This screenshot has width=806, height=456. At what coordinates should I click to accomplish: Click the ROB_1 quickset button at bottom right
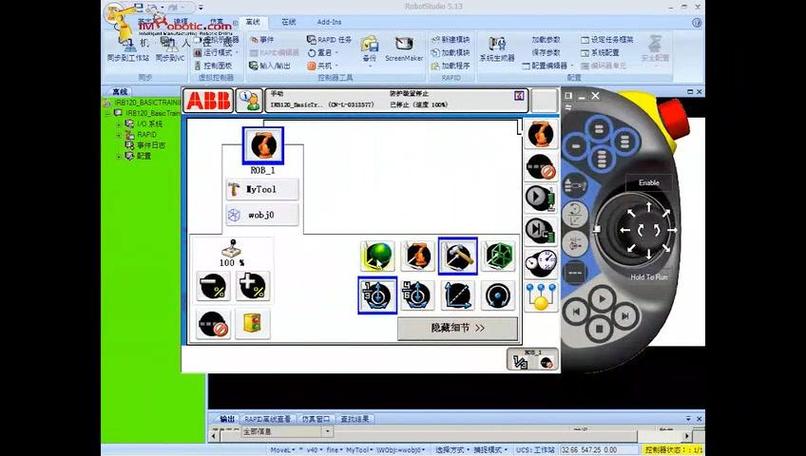[533, 359]
